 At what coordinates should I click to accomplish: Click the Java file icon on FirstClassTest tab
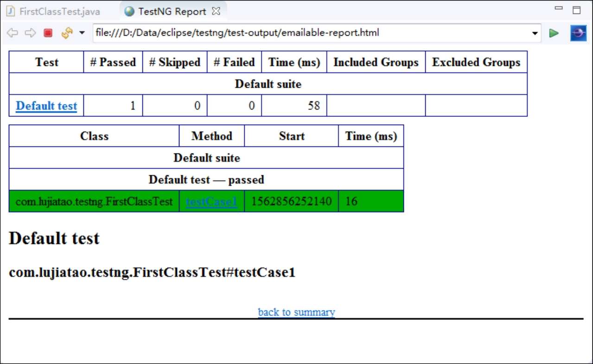(x=10, y=12)
